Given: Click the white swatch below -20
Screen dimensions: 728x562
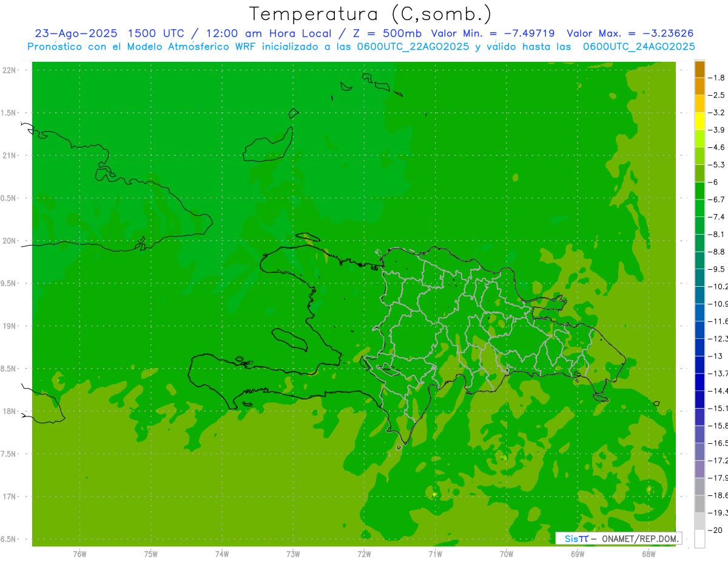Looking at the screenshot, I should pyautogui.click(x=699, y=539).
